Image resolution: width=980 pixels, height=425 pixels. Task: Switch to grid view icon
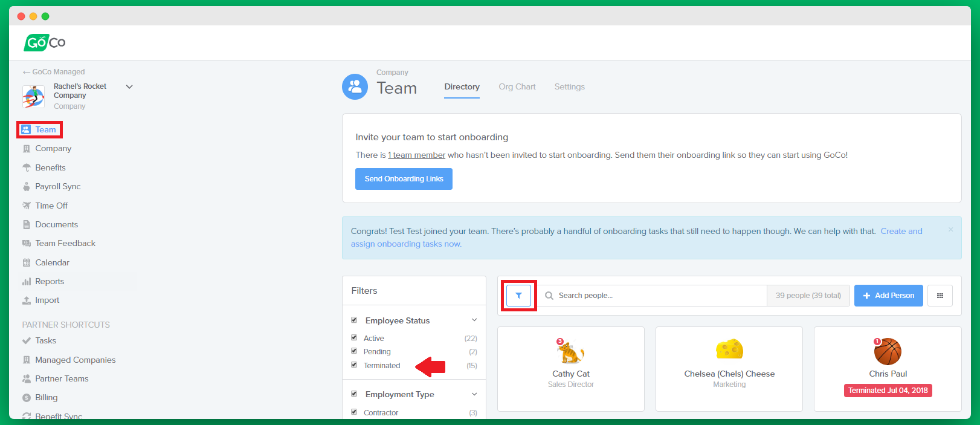(940, 296)
